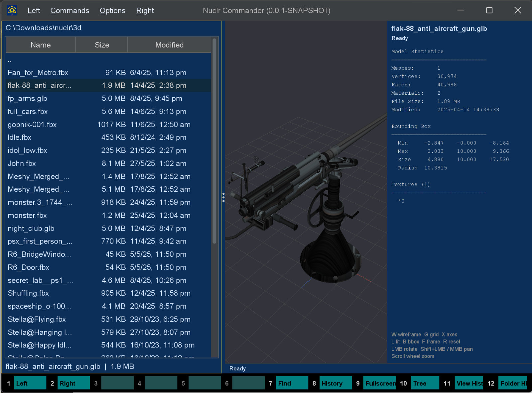Image resolution: width=532 pixels, height=393 pixels.
Task: Select Idle.fbx file row
Action: [108, 138]
